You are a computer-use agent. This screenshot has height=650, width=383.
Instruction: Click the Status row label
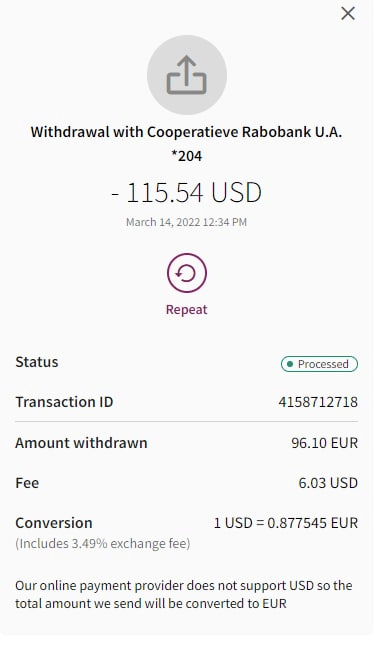click(37, 362)
